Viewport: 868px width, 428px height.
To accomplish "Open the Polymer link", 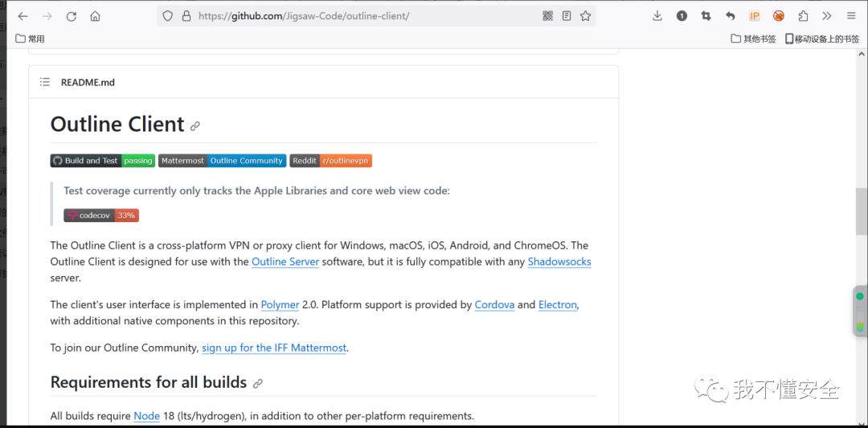I will point(280,305).
